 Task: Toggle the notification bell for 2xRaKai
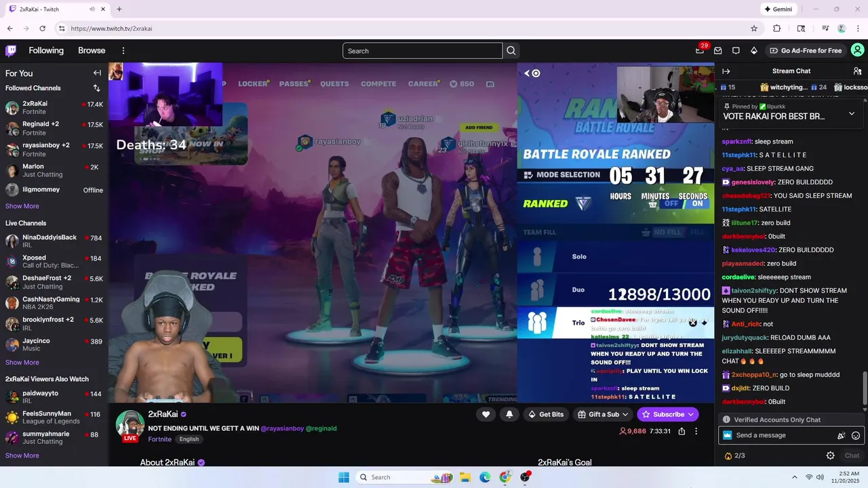point(509,414)
